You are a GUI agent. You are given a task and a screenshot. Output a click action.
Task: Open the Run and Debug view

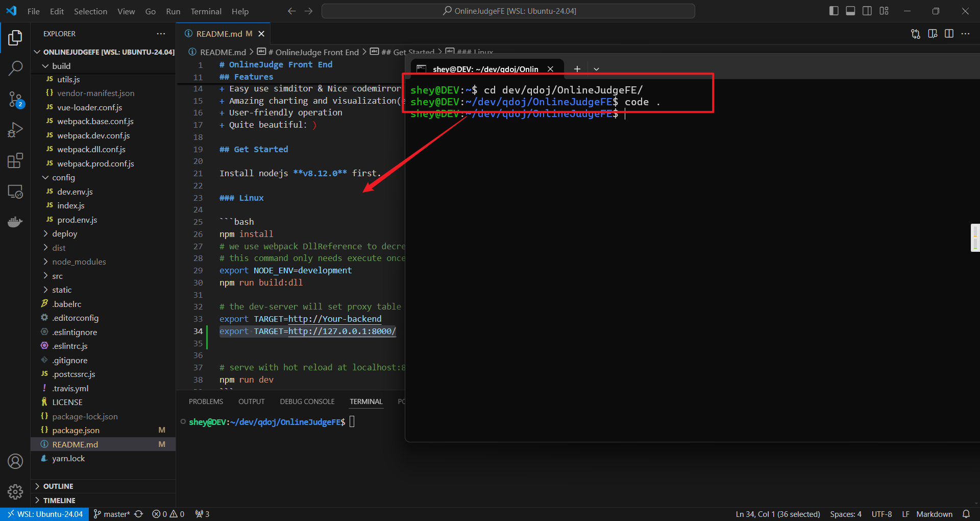[x=15, y=130]
